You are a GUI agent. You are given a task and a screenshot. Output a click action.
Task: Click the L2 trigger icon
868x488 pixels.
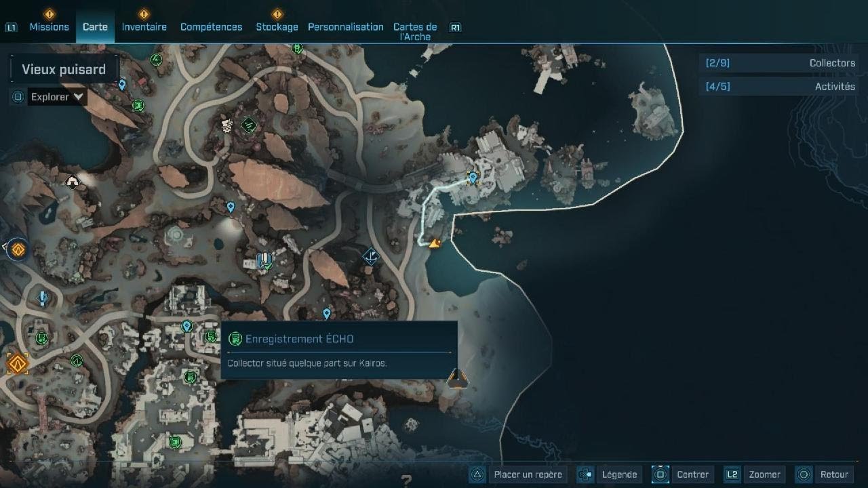[x=732, y=474]
